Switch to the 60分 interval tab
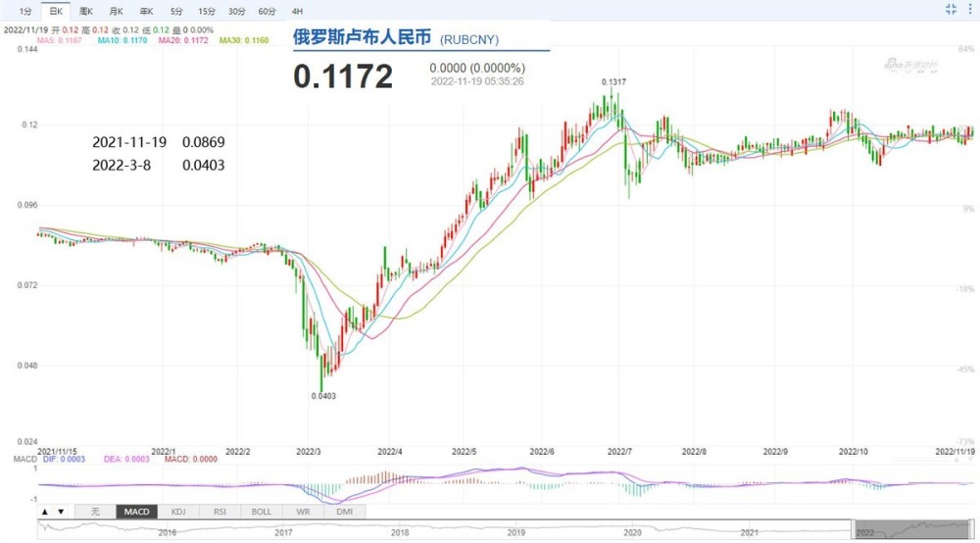The image size is (980, 543). point(267,11)
